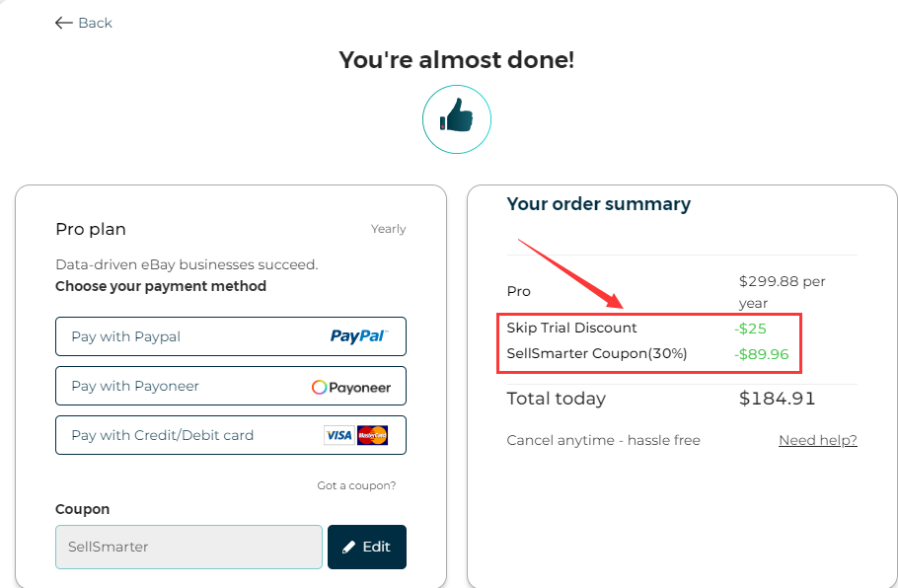Click the back arrow icon
The image size is (898, 588).
[x=64, y=23]
